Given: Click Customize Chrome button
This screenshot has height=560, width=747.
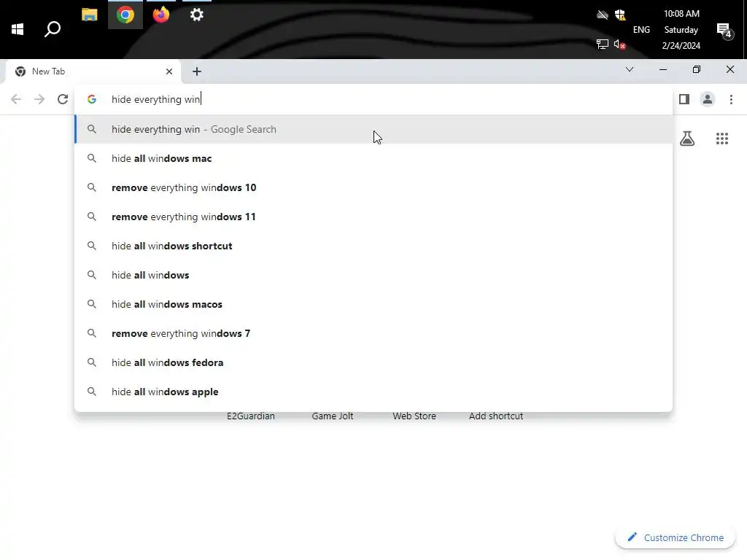Looking at the screenshot, I should (x=675, y=537).
